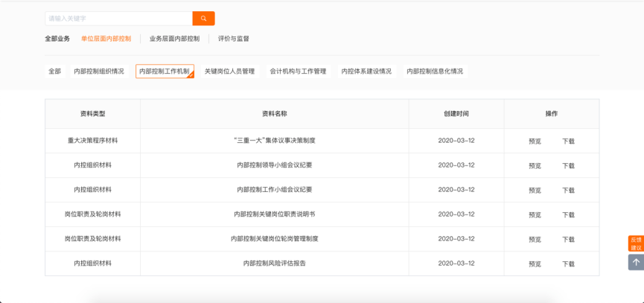Filter by 关键岗位人员管理
The image size is (644, 303).
[229, 71]
